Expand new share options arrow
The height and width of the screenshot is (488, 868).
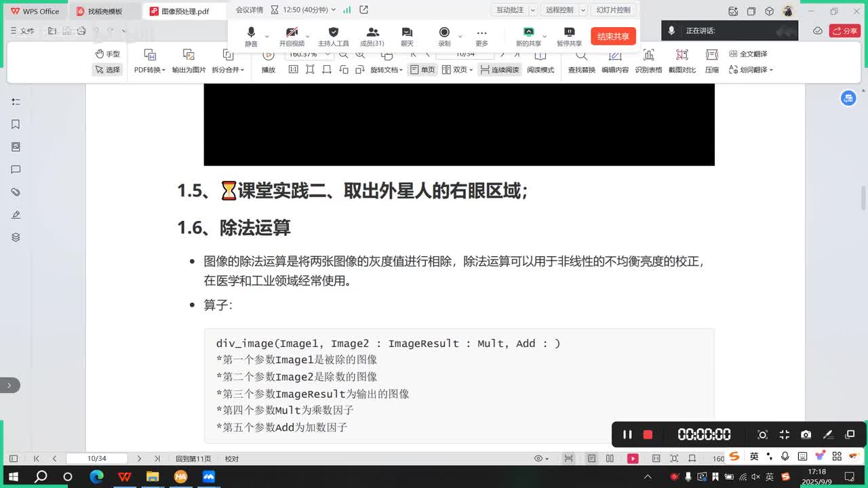click(x=544, y=36)
